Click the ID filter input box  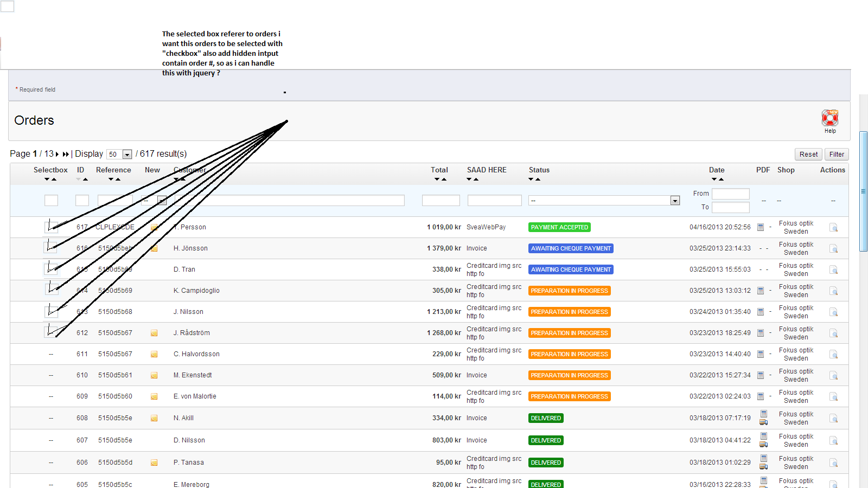pos(82,201)
